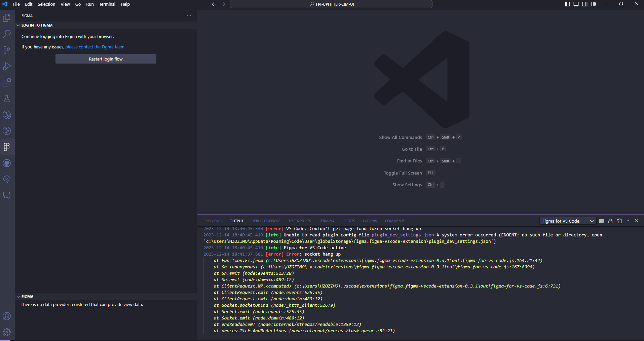Viewport: 644px width, 341px height.
Task: Click the FPI-UPFITTER-CIM-UI command center search
Action: pos(331,4)
